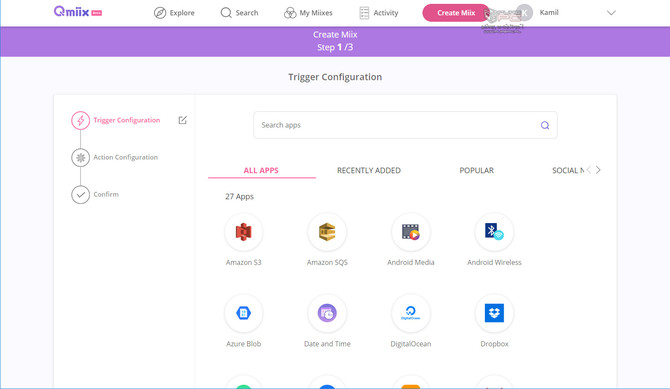The image size is (670, 389).
Task: Click the 27 Apps count text
Action: click(239, 197)
